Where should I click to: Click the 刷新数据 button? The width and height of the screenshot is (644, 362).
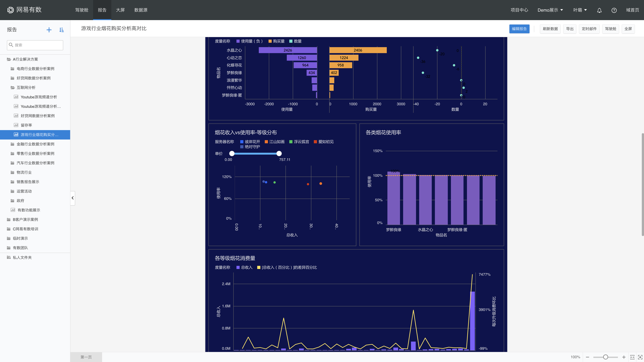pos(550,29)
